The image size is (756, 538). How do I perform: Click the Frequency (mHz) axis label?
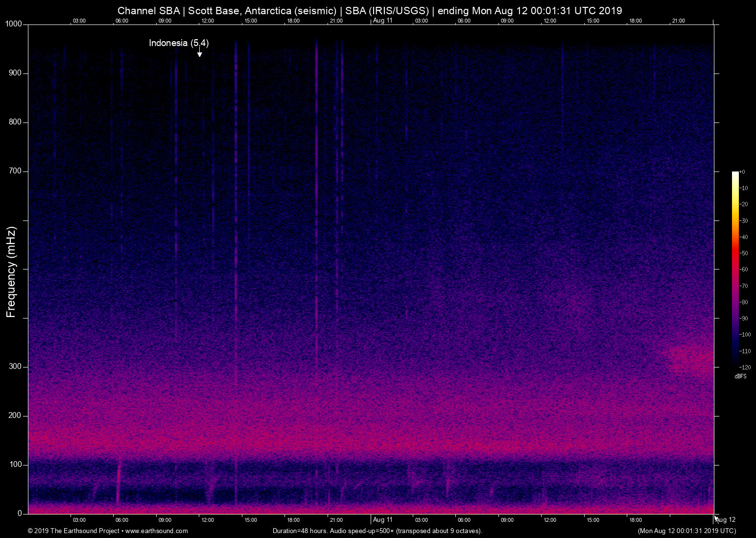pyautogui.click(x=11, y=272)
